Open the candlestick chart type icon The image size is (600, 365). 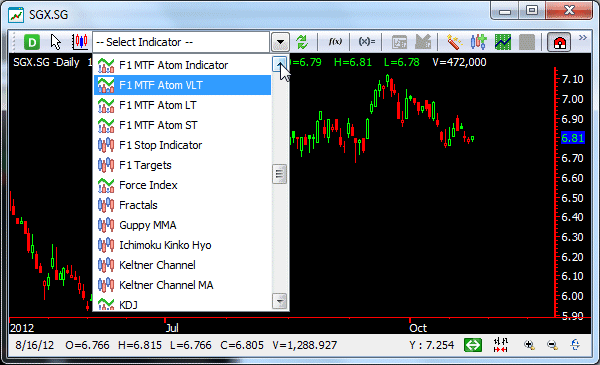click(x=80, y=42)
